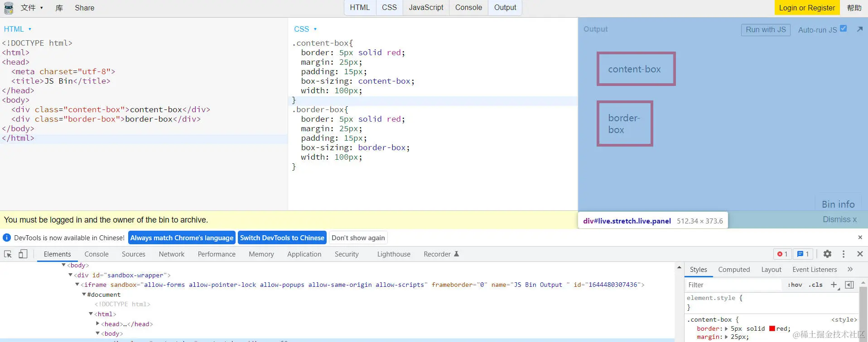Click Always match Chrome's language button
This screenshot has height=342, width=868.
pos(182,238)
